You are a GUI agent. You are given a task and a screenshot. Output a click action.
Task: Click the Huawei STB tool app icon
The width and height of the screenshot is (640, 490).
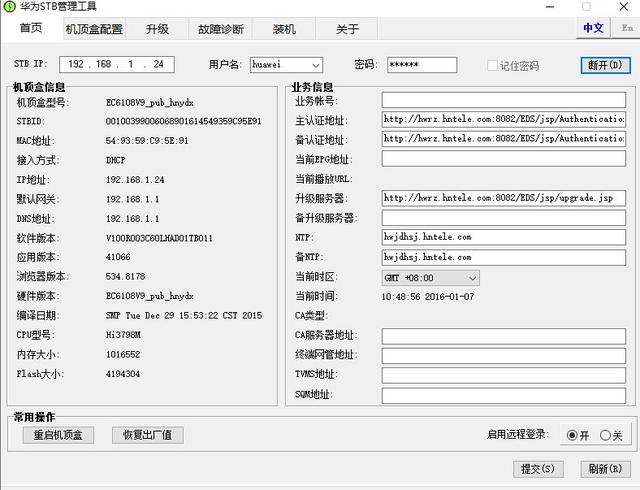click(x=9, y=7)
